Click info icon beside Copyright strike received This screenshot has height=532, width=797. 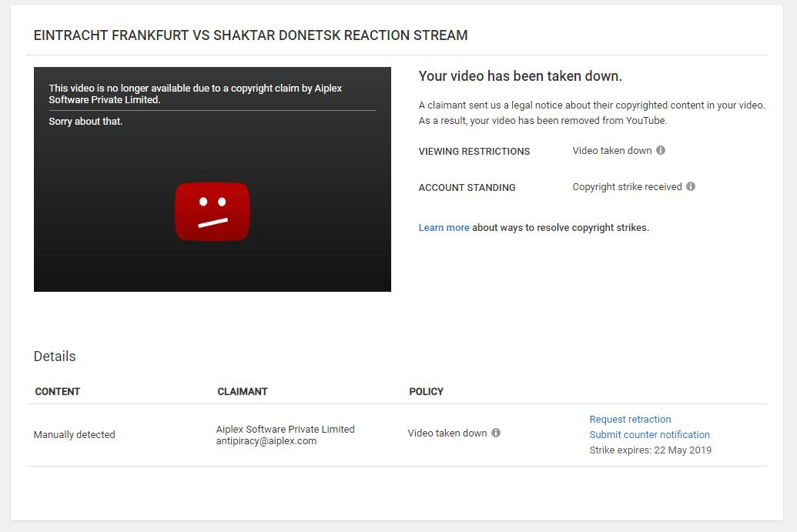tap(690, 186)
